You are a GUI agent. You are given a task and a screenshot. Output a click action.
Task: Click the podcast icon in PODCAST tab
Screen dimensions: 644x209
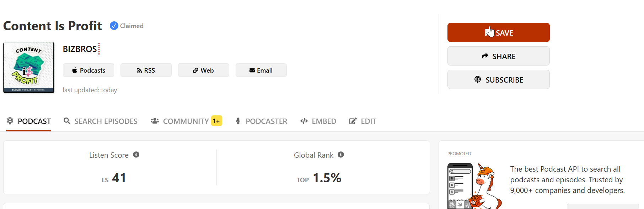(10, 121)
